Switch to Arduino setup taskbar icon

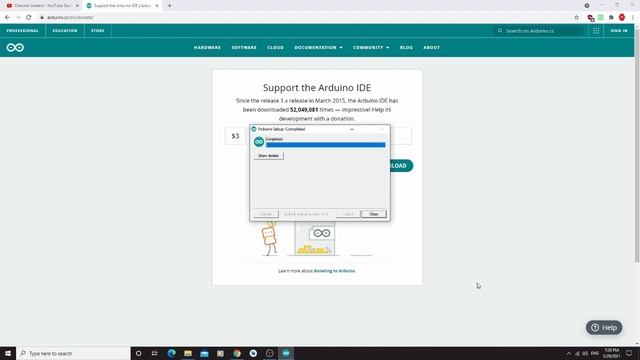click(286, 353)
